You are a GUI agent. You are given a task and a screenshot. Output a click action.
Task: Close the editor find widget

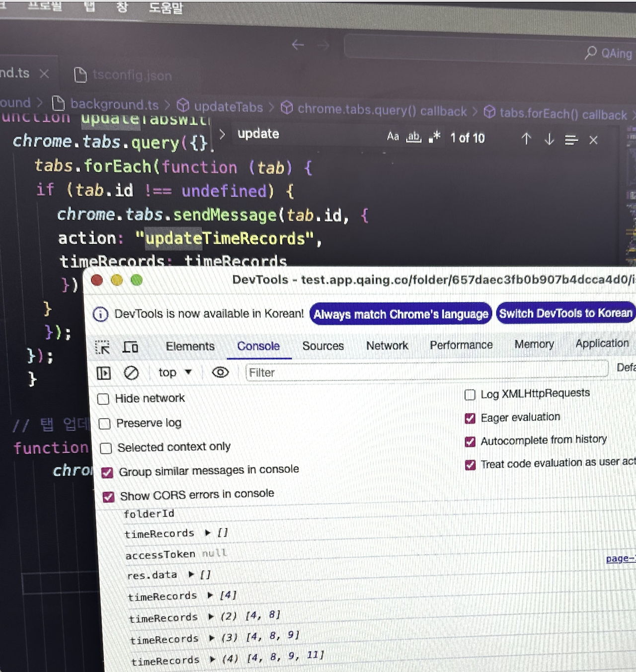(x=593, y=141)
